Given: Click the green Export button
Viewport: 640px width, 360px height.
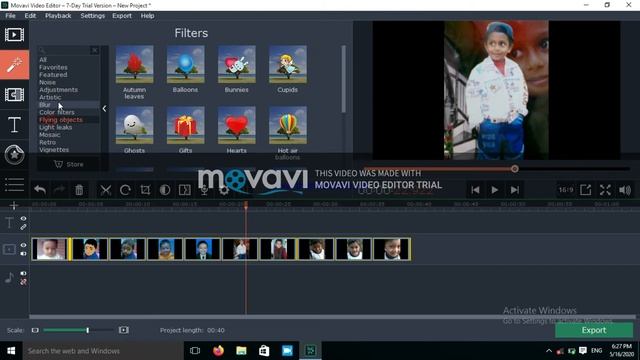Looking at the screenshot, I should 594,330.
